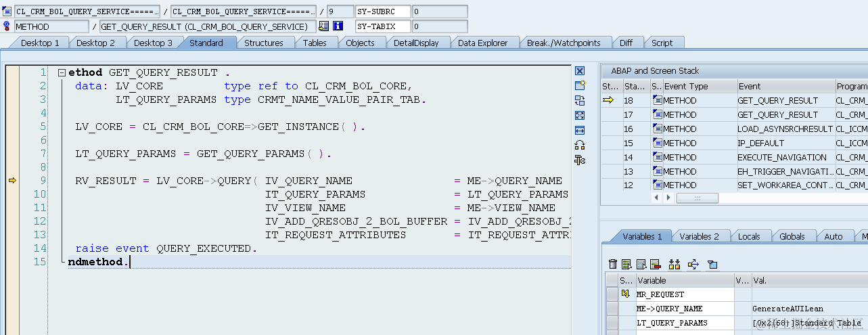Open the Diff tab
The height and width of the screenshot is (335, 868).
626,43
